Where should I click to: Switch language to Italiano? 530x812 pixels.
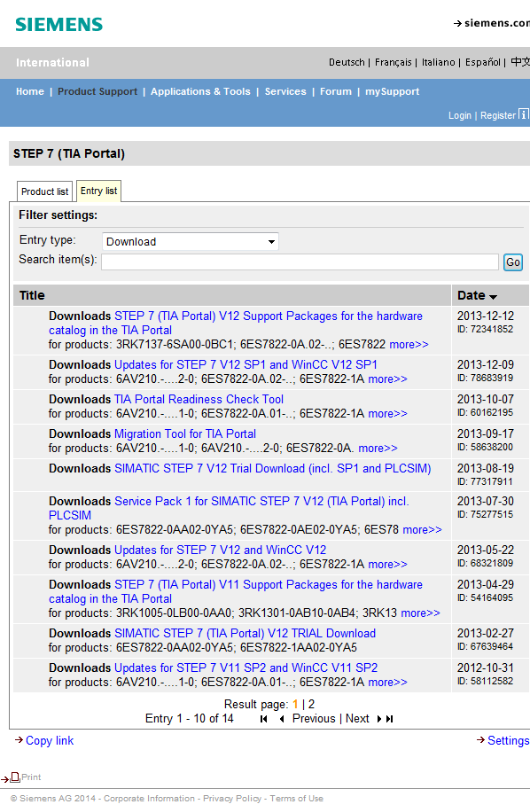pyautogui.click(x=438, y=62)
